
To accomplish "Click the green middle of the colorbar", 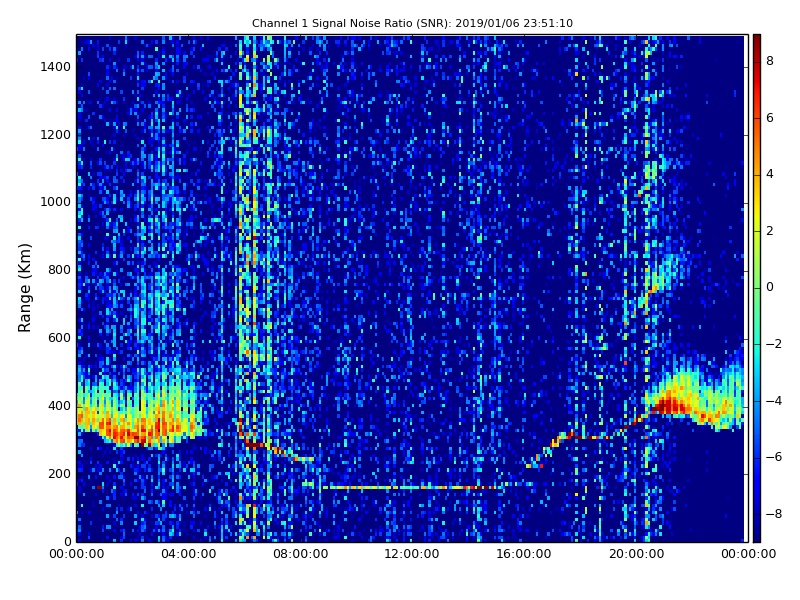I will coord(757,288).
